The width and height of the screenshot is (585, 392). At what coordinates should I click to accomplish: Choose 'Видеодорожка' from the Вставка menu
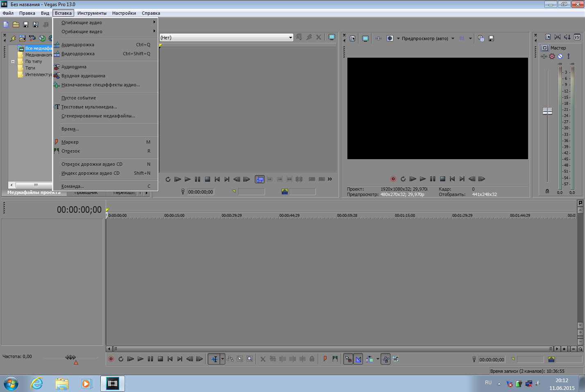tap(78, 54)
